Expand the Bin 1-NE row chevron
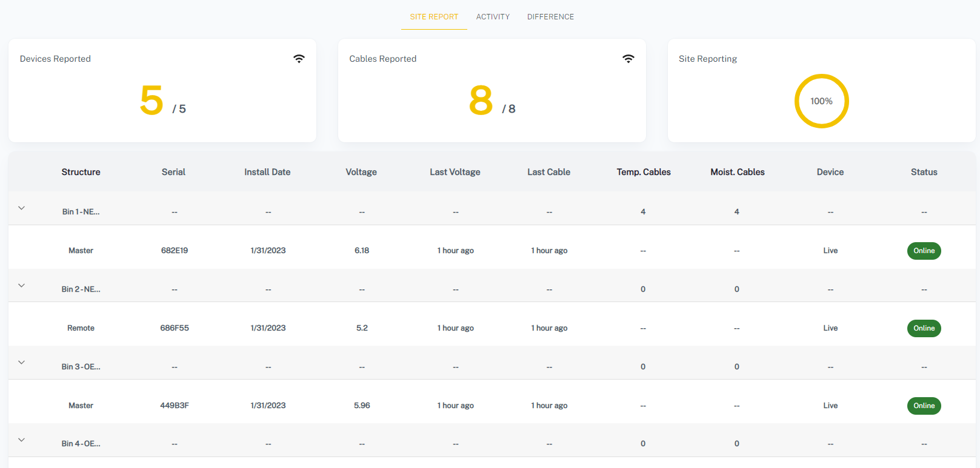Screen dimensions: 980x468 tap(22, 208)
